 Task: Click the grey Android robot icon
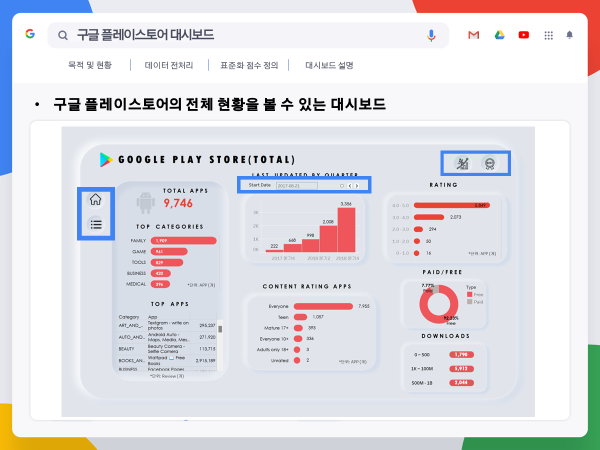[146, 202]
